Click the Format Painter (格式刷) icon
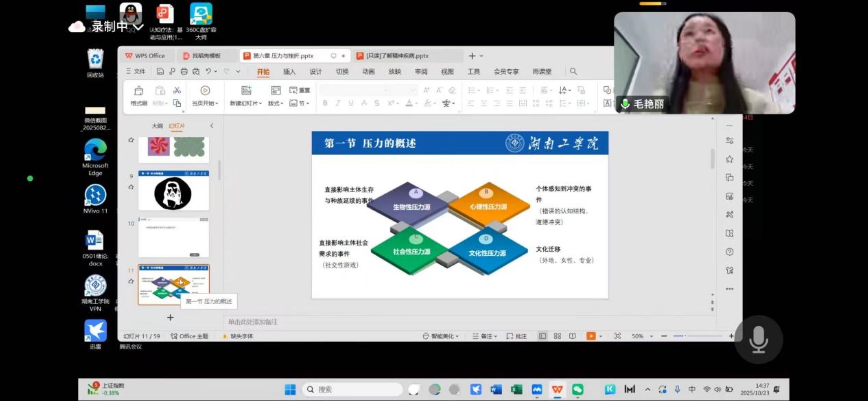Image resolution: width=868 pixels, height=401 pixels. tap(138, 91)
